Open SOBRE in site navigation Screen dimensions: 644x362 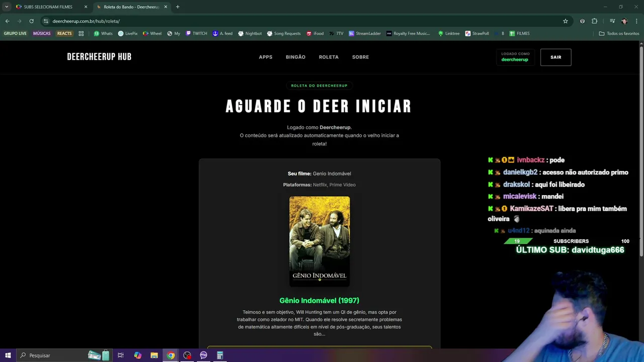pos(360,57)
